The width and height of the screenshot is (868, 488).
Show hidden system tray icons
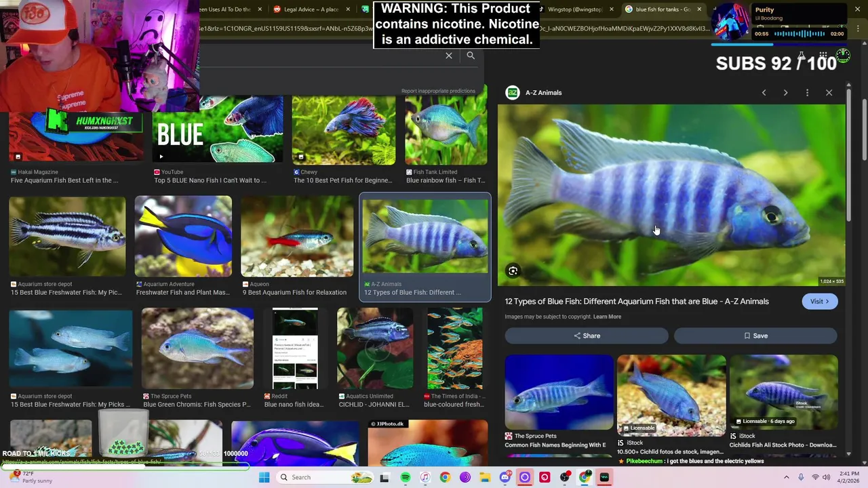pos(787,477)
